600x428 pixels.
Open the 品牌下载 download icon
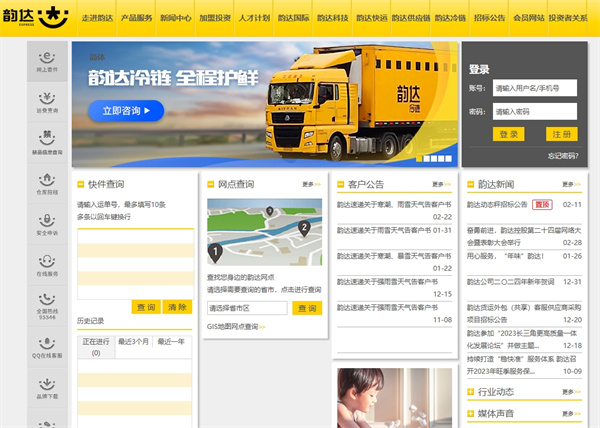coord(47,388)
